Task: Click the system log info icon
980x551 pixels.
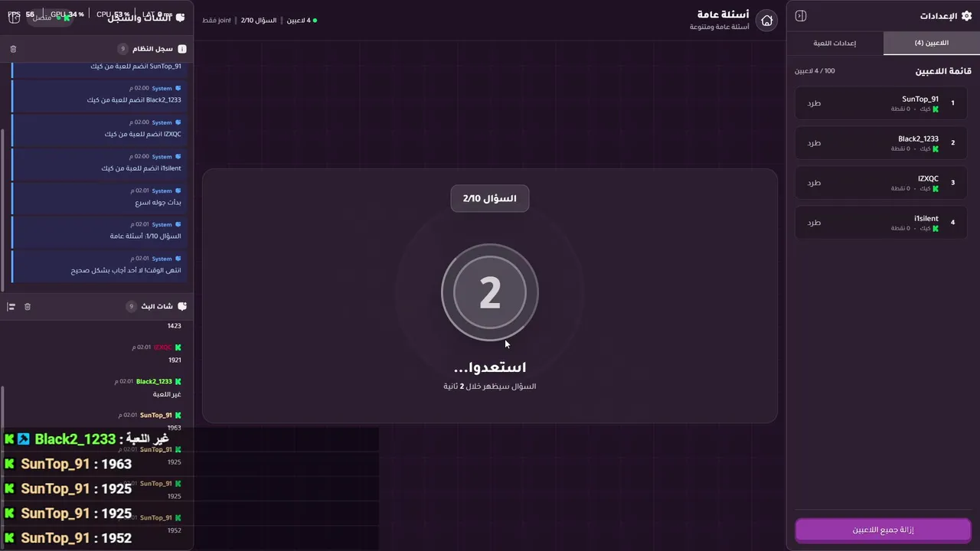Action: pos(182,49)
